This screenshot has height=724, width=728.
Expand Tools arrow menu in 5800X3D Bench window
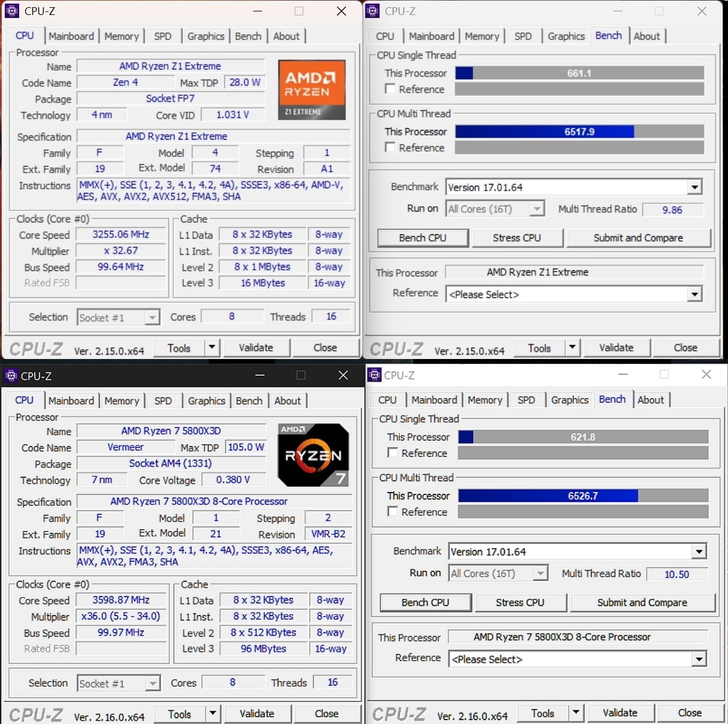(576, 713)
